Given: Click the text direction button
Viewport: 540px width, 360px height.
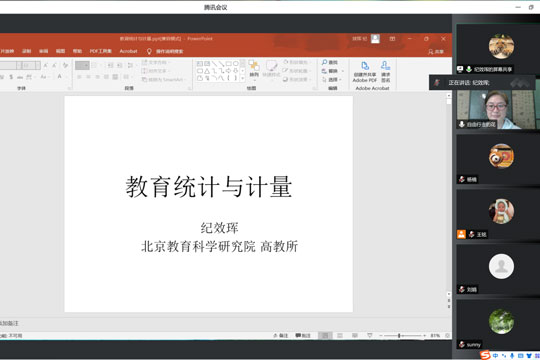Looking at the screenshot, I should click(155, 62).
